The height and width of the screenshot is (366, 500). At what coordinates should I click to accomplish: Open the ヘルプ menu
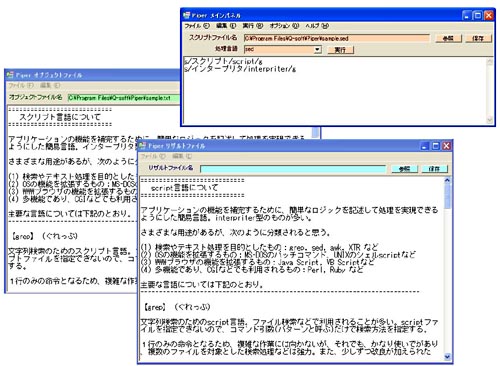[x=317, y=26]
